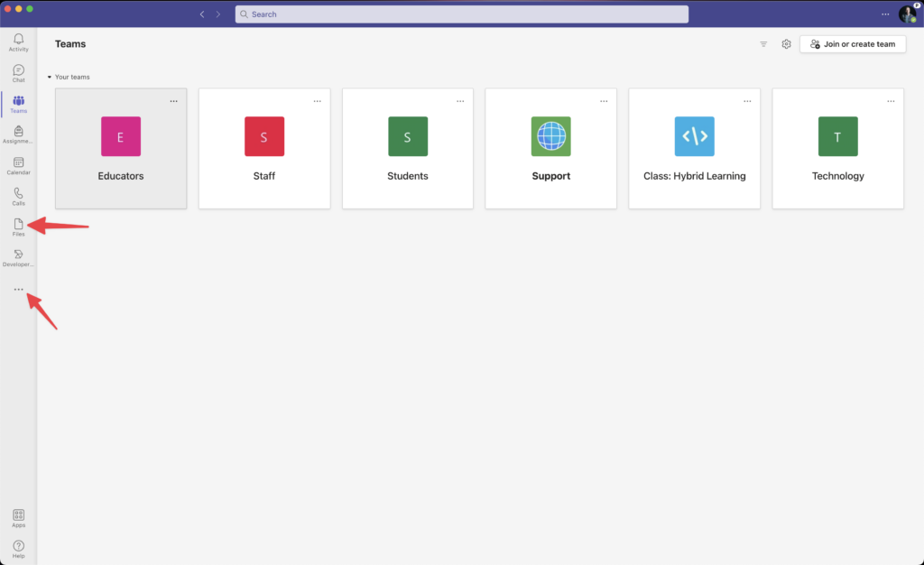924x565 pixels.
Task: Open the Class: Hybrid Learning code avatar
Action: coord(694,136)
